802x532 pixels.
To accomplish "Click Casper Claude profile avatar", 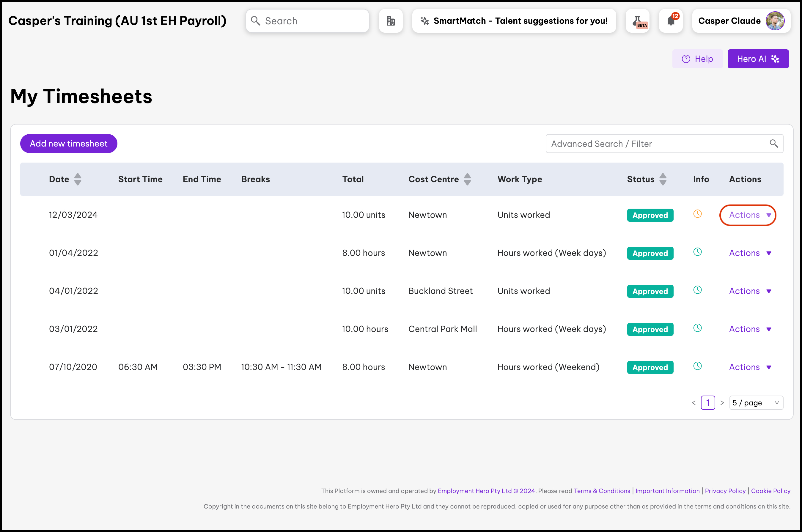I will click(775, 21).
